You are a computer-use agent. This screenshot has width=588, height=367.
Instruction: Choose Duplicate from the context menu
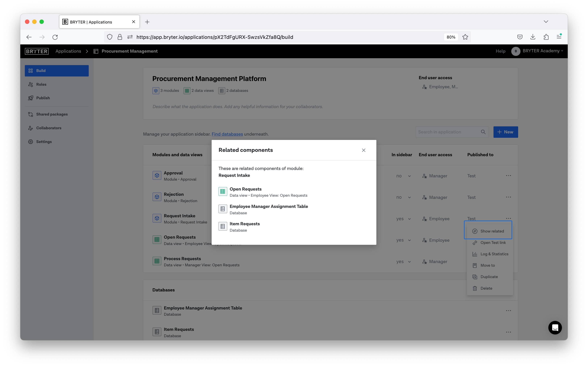click(x=489, y=277)
